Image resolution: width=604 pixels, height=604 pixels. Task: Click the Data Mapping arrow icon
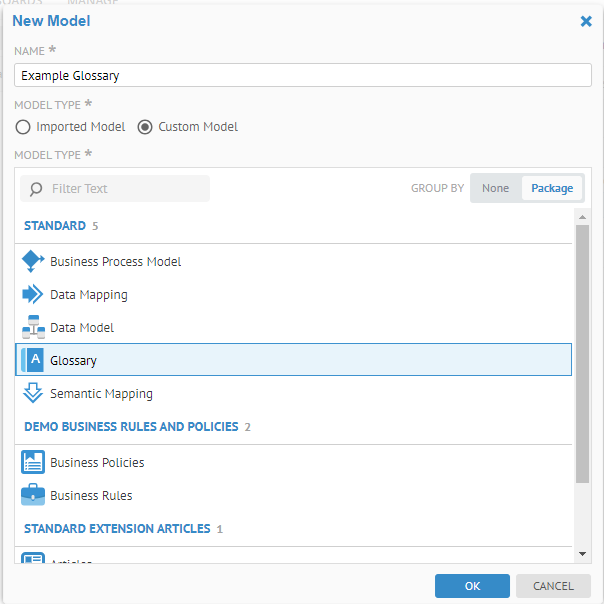tap(33, 295)
